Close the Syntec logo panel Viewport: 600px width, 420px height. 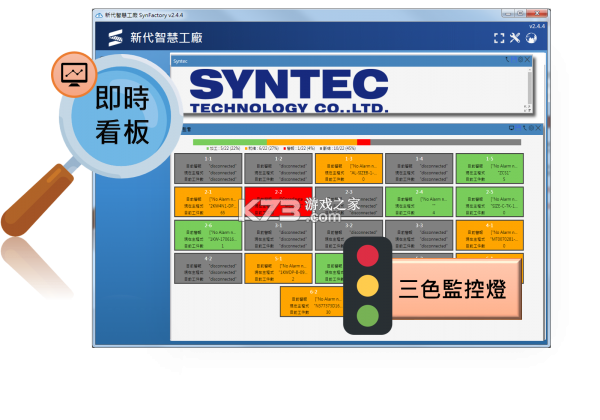click(527, 60)
